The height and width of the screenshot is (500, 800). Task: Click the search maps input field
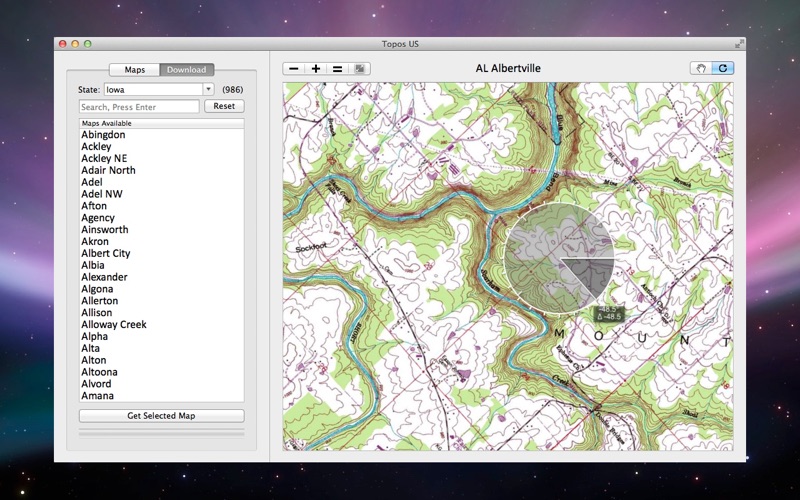pos(139,106)
